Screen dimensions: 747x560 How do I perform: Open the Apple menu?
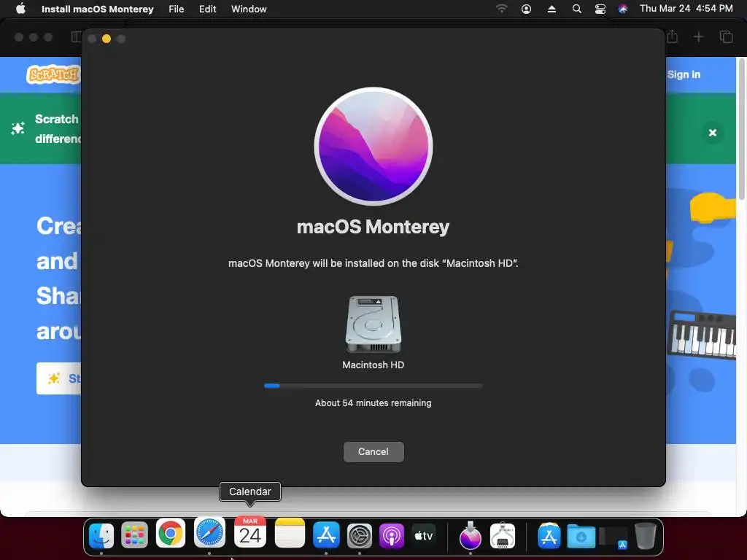click(x=20, y=9)
